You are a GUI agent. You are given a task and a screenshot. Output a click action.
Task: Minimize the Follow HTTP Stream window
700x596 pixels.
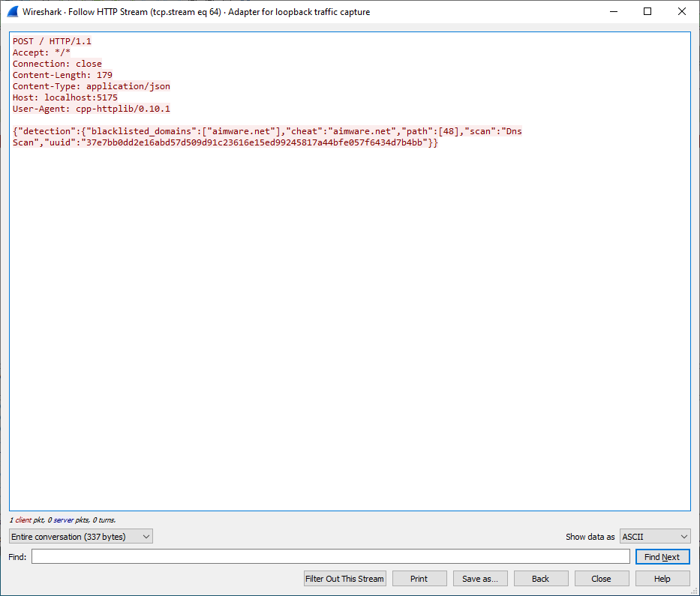613,12
